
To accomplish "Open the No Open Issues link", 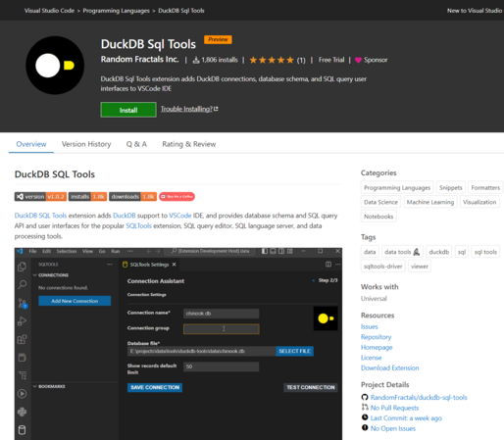I will coord(393,428).
